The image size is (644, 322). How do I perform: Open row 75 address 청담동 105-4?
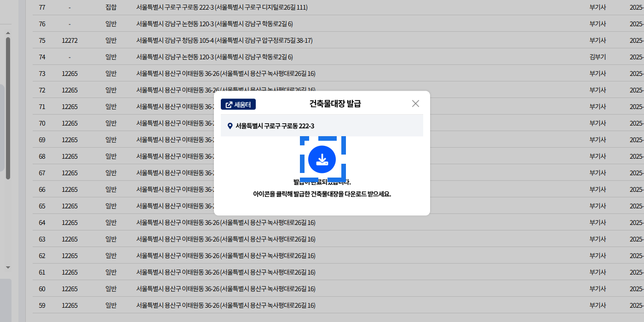[x=224, y=40]
